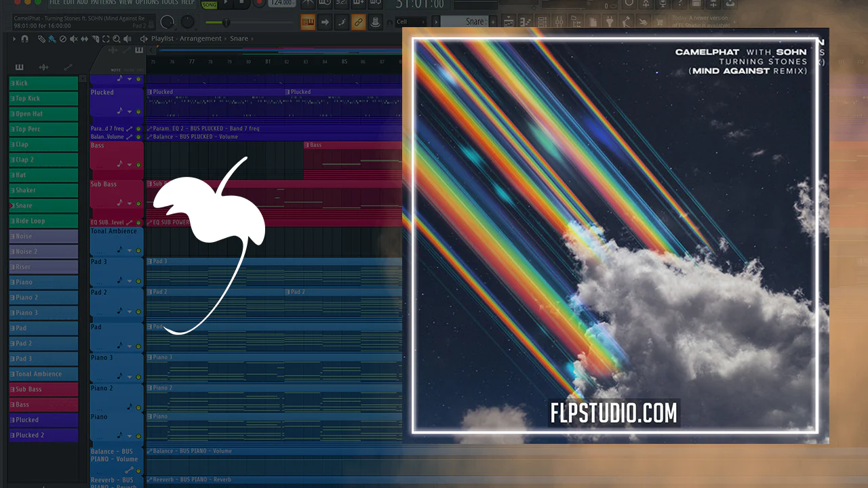Open the Snare pattern selector
Viewport: 868px width, 488px height.
pos(469,22)
